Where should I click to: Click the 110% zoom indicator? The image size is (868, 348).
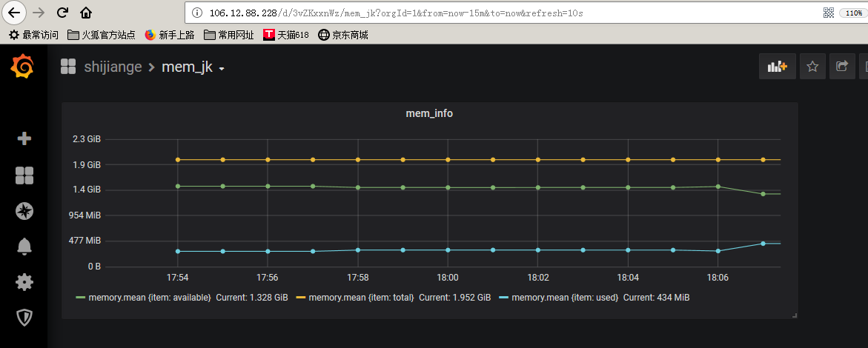854,13
